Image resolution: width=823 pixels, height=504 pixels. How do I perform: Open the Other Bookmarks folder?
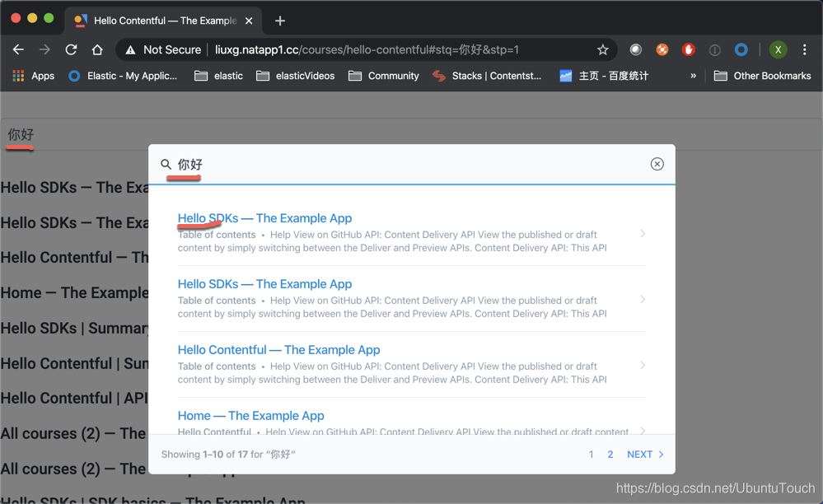pyautogui.click(x=767, y=76)
